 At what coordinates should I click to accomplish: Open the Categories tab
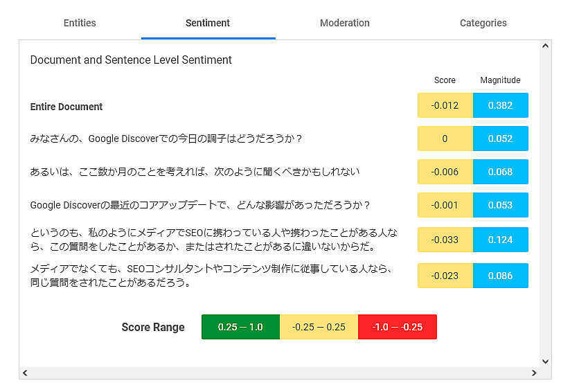(x=483, y=23)
